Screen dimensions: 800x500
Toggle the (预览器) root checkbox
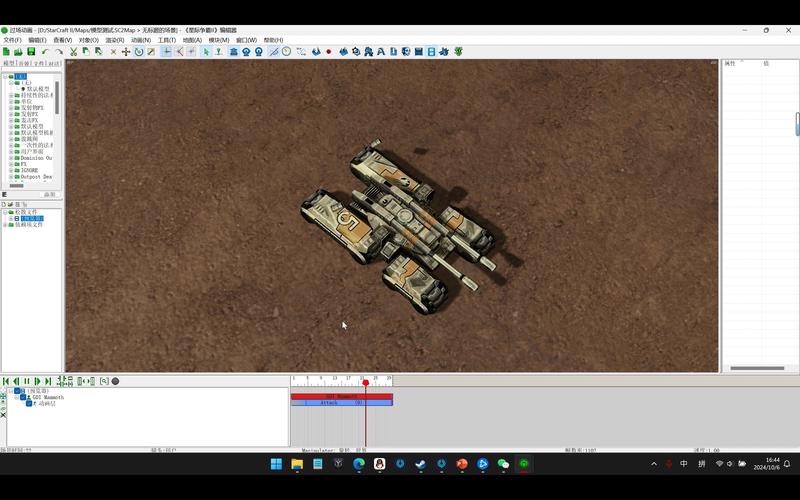pyautogui.click(x=18, y=391)
